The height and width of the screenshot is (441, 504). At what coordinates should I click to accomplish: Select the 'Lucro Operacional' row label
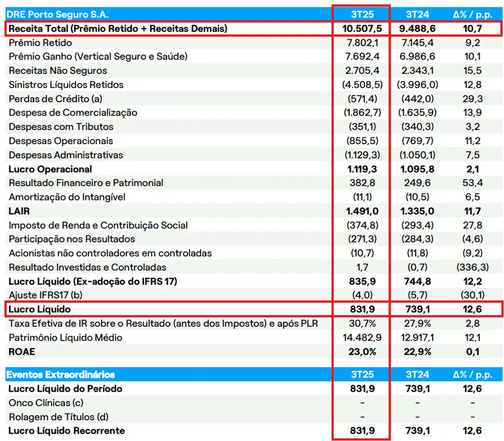tap(51, 169)
